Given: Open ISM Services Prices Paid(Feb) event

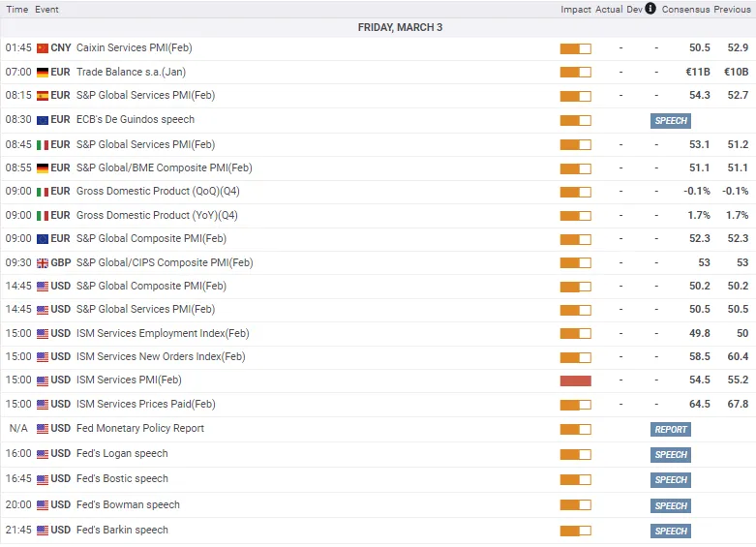Looking at the screenshot, I should 145,404.
